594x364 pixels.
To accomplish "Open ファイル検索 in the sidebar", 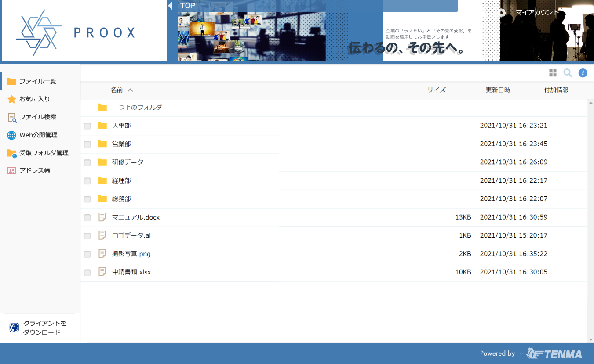I will (x=37, y=117).
